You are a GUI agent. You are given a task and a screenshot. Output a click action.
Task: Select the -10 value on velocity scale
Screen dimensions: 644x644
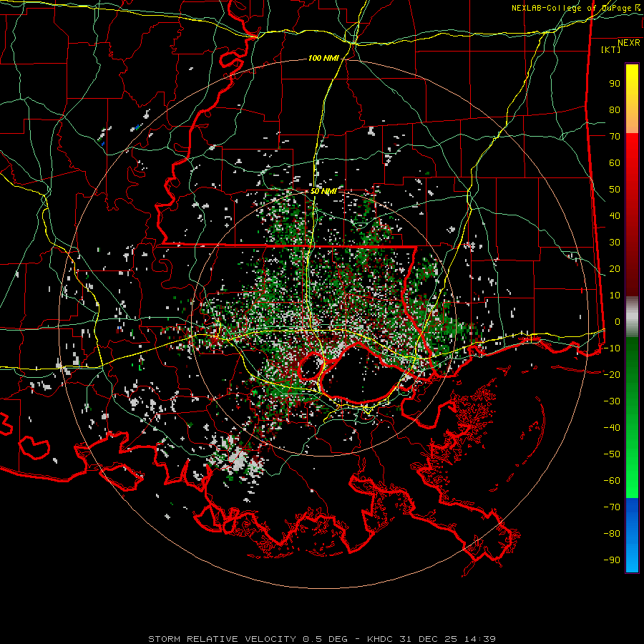pyautogui.click(x=612, y=348)
